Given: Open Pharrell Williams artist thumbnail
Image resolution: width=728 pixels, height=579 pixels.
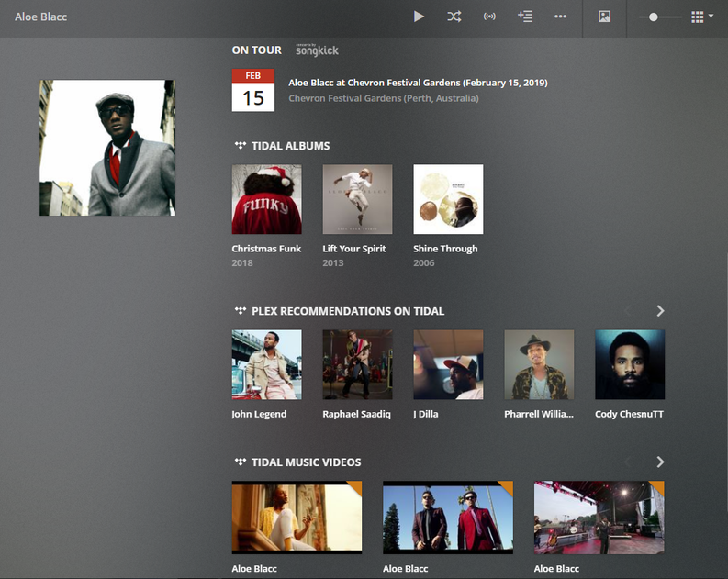Looking at the screenshot, I should coord(539,364).
